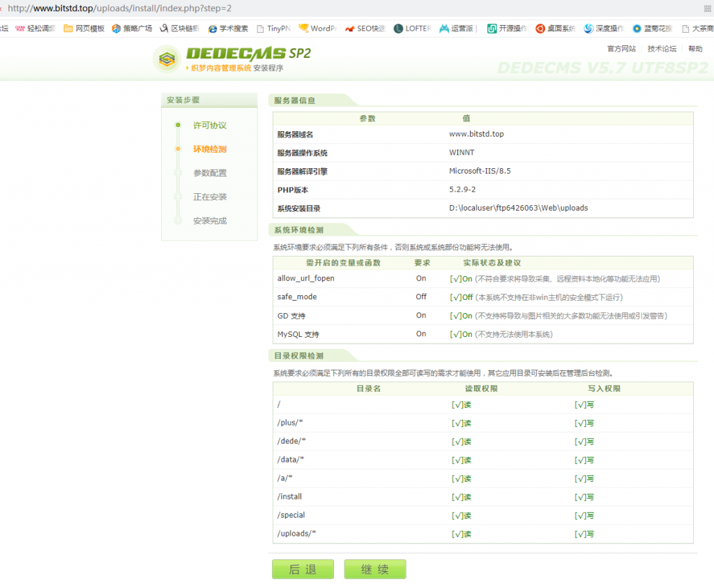Click the /uploads/* directory name

[296, 534]
